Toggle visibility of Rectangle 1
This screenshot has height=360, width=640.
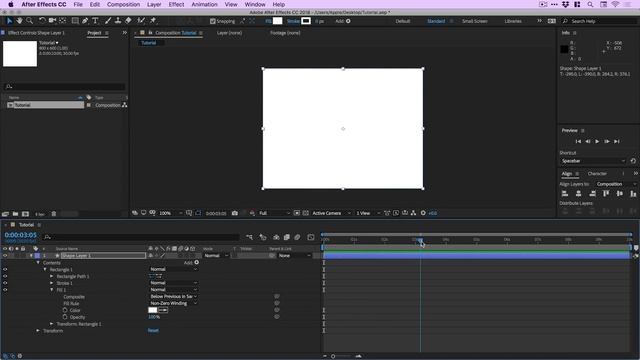tap(5, 269)
